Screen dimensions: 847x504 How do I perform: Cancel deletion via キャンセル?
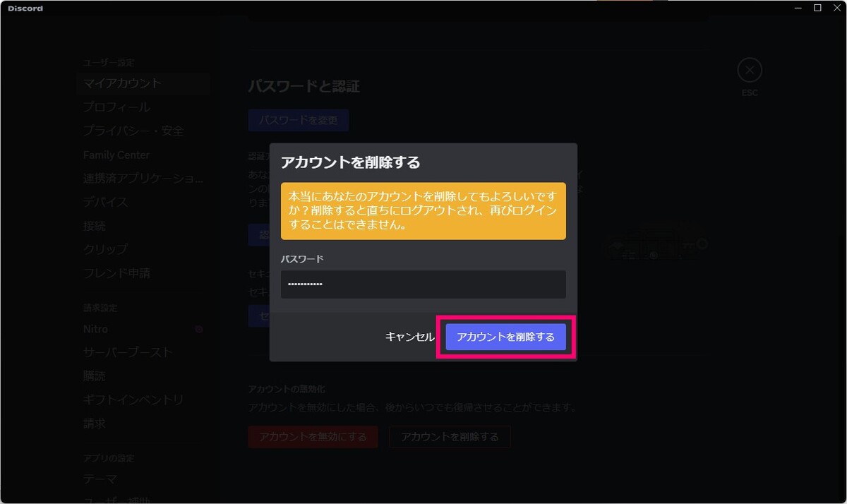pyautogui.click(x=410, y=337)
